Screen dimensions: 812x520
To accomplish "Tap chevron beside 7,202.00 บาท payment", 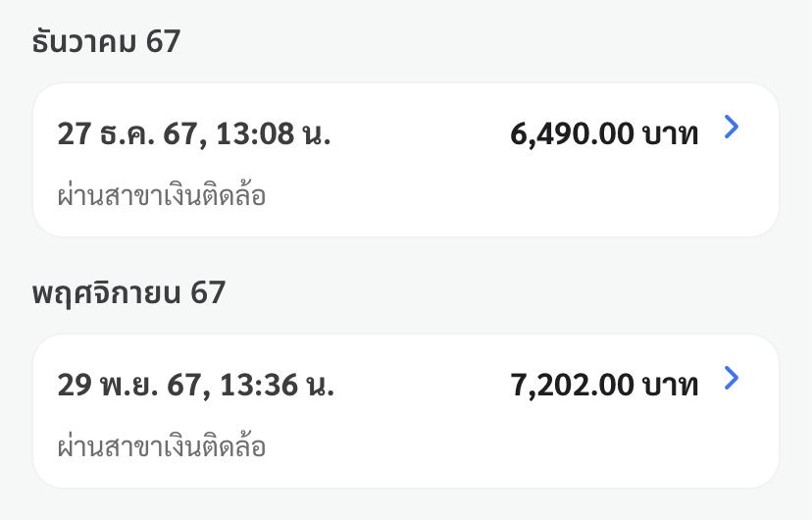I will [x=731, y=378].
